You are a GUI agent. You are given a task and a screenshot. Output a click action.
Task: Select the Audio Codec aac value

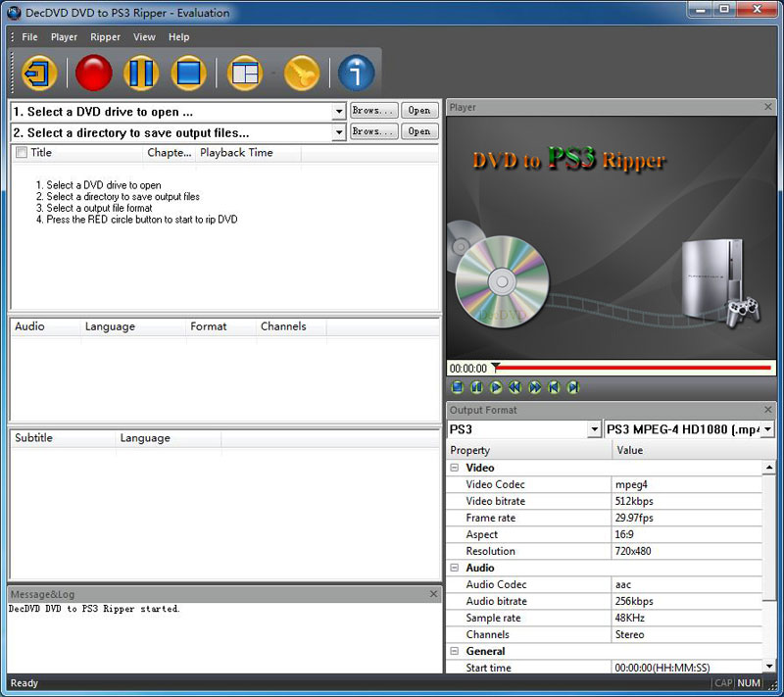687,584
